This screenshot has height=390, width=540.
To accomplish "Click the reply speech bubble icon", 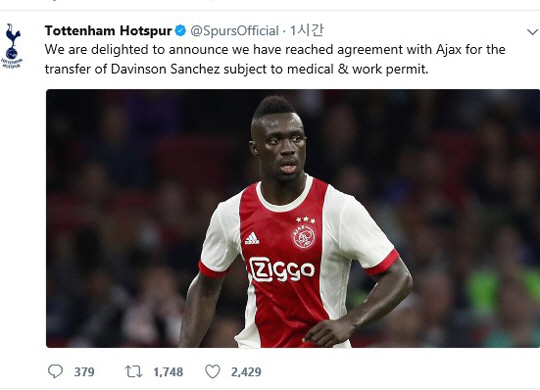I will [x=55, y=371].
